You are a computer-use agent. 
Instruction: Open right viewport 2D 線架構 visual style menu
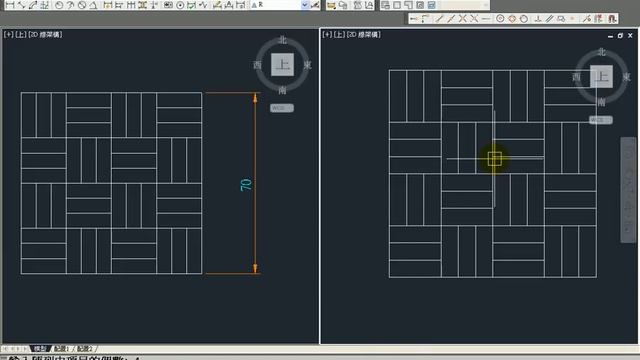point(364,35)
